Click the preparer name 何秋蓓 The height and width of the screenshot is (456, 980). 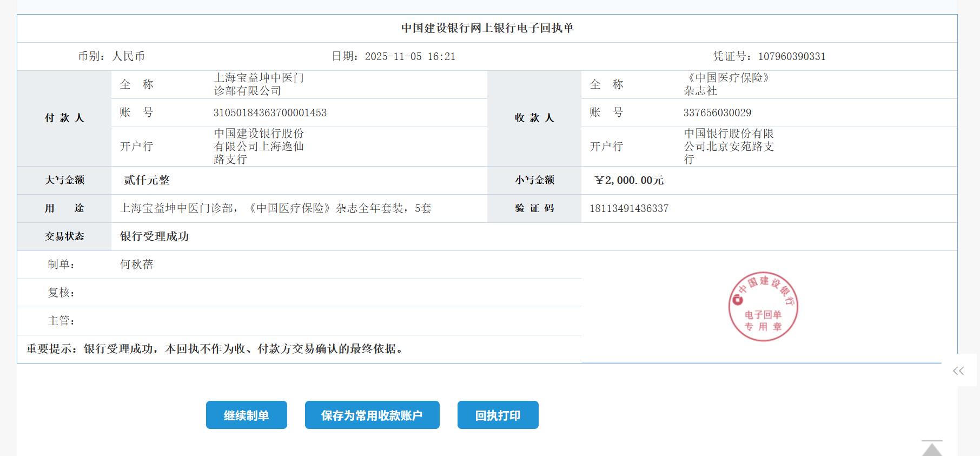136,265
